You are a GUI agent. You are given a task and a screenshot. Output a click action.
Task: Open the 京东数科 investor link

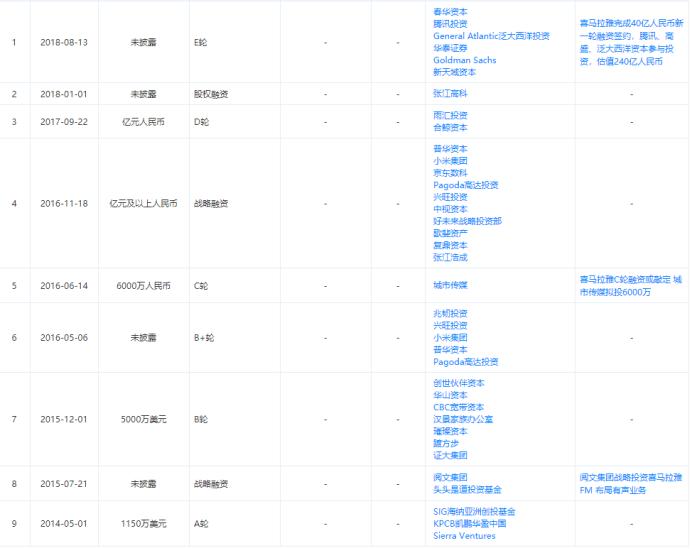point(450,173)
